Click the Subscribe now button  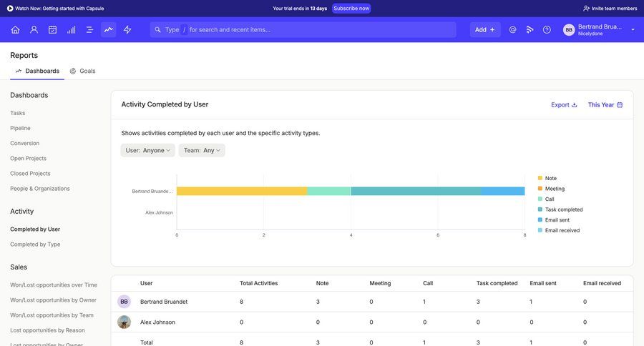(351, 9)
